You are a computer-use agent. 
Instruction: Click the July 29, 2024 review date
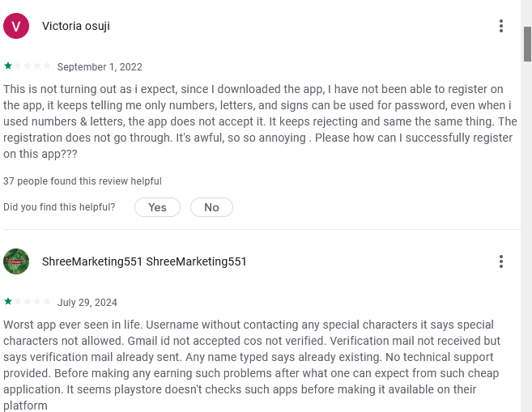tap(87, 303)
